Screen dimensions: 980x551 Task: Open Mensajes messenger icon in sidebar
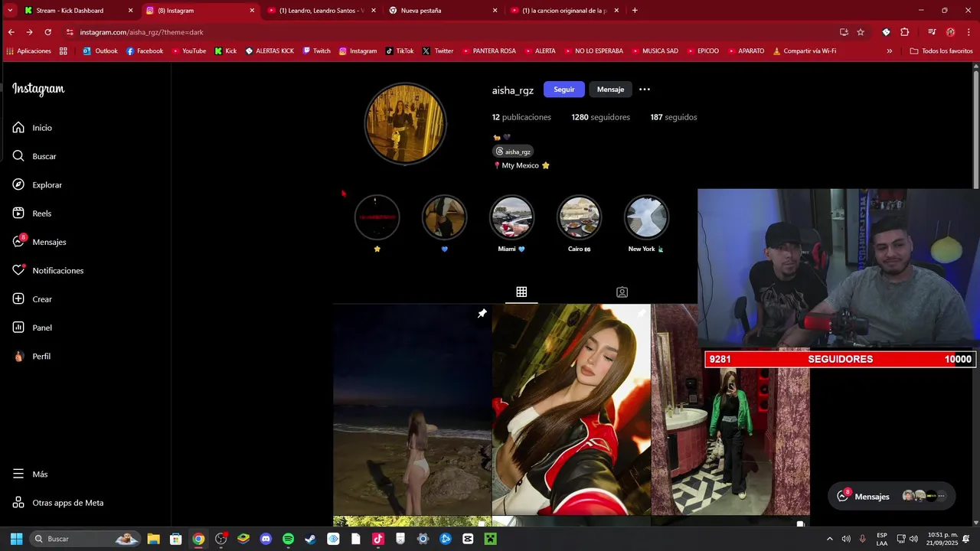click(18, 242)
